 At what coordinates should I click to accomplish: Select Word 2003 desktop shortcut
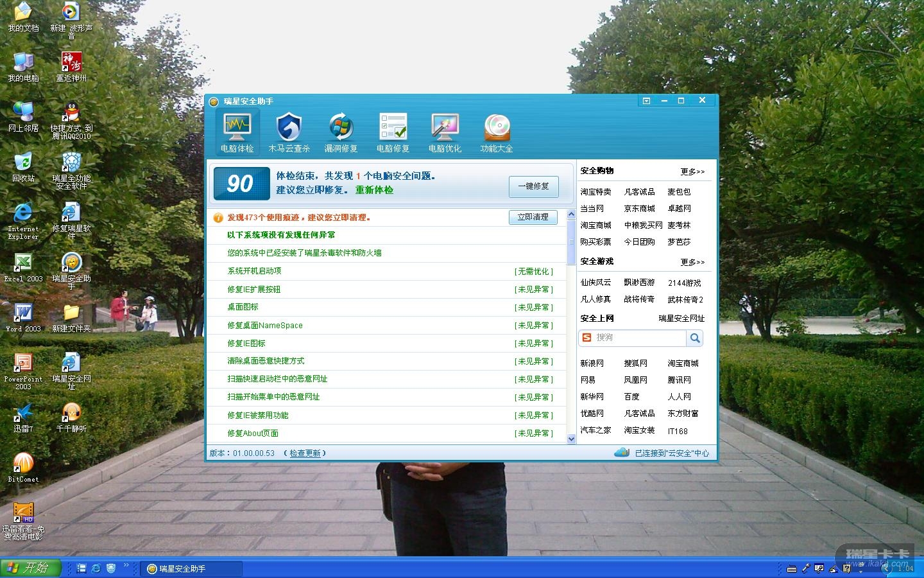23,317
